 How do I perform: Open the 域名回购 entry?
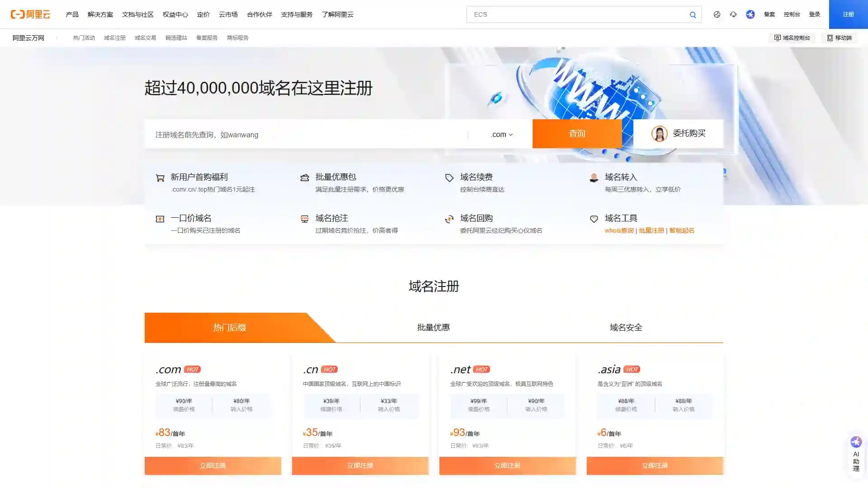pyautogui.click(x=476, y=218)
